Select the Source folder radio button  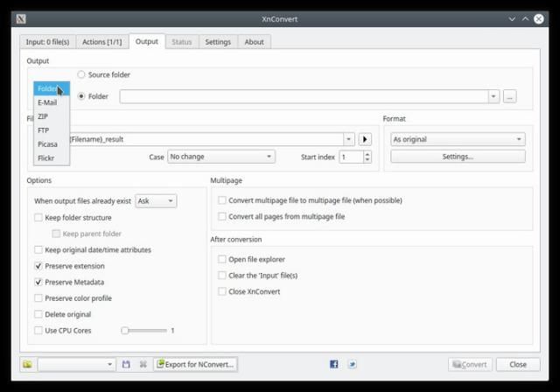click(x=82, y=75)
